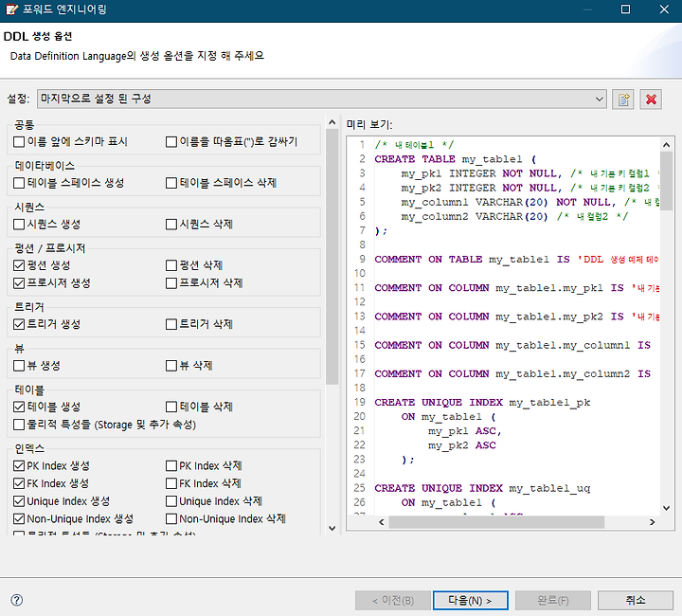Screen dimensions: 682x616
Task: Click preview vertical scrollbar thumb
Action: tap(666, 181)
